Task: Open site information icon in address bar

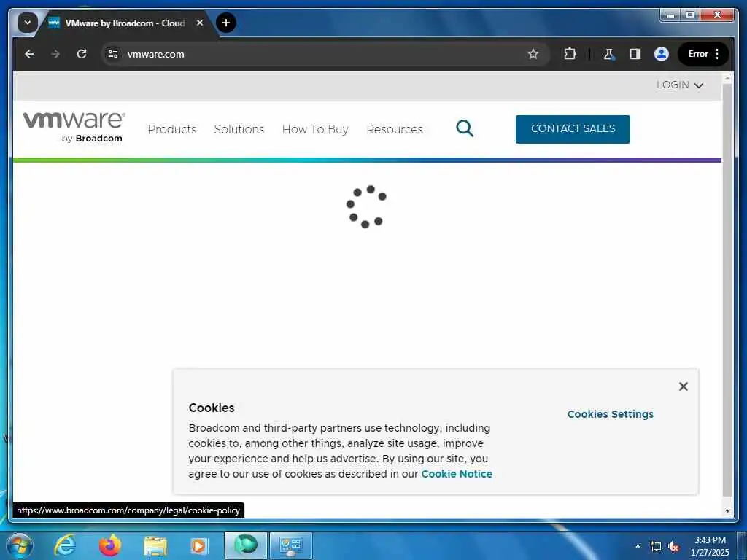Action: [x=113, y=54]
